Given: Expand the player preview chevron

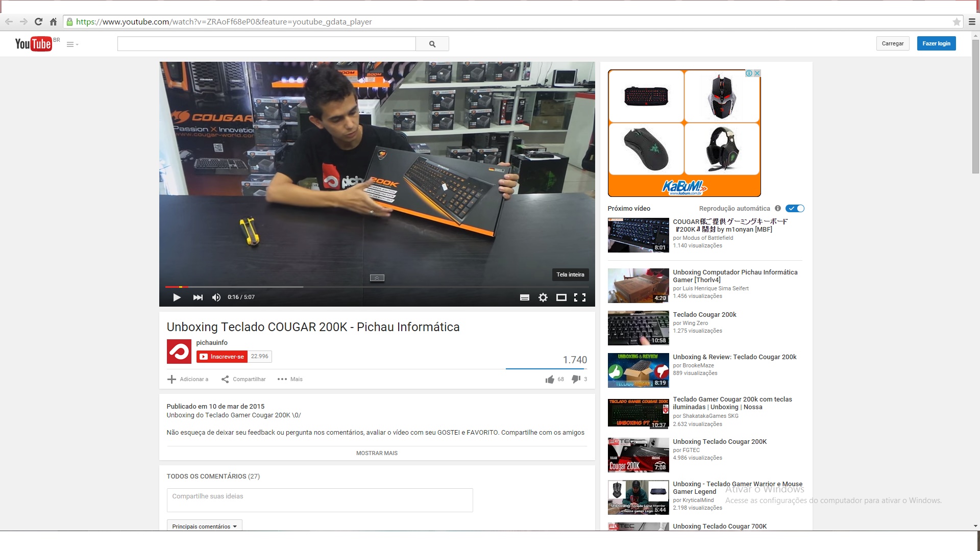Looking at the screenshot, I should coord(377,278).
